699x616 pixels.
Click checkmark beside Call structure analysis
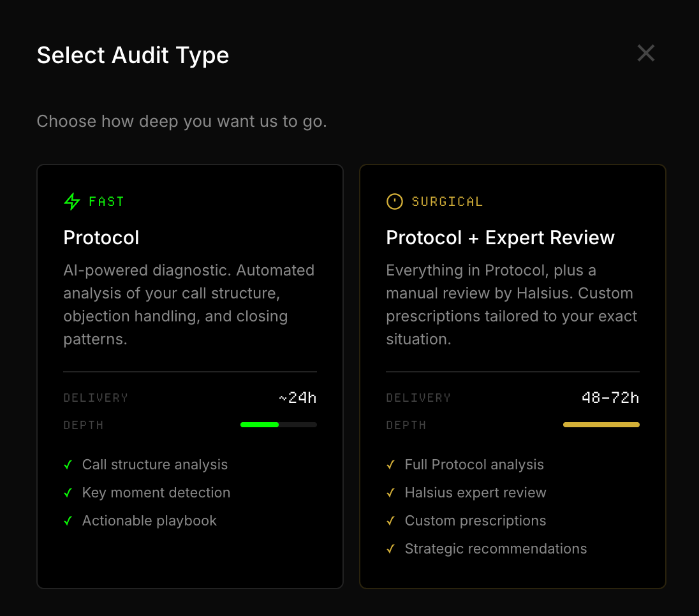click(68, 465)
